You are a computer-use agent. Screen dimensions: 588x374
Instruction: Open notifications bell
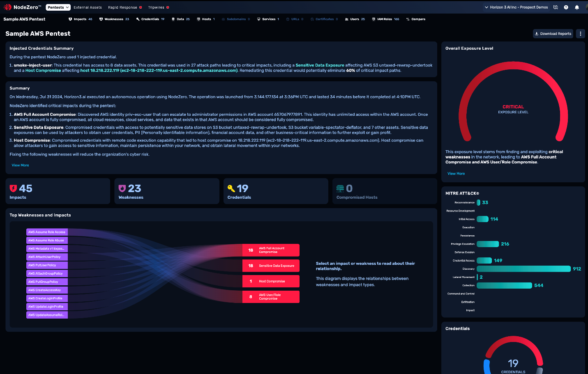[577, 7]
